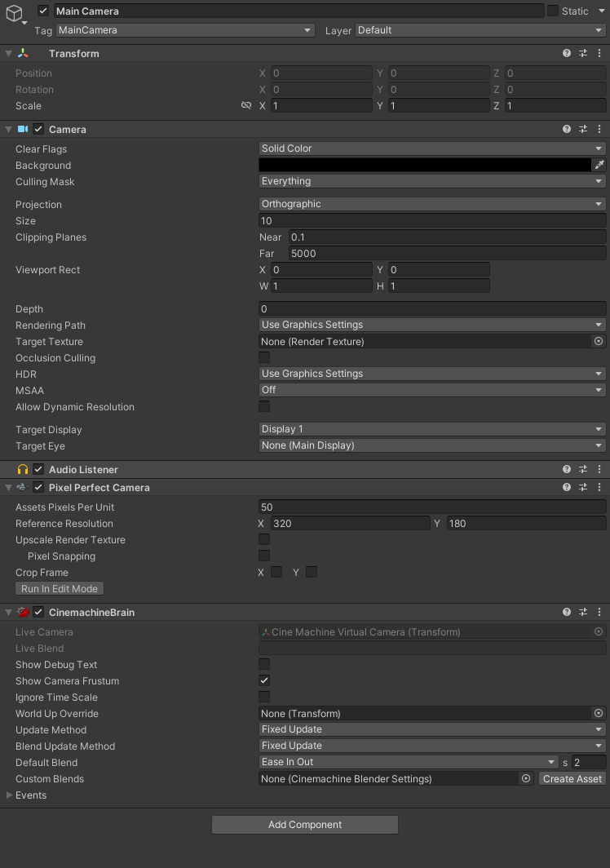Click the CinemachineBrain component icon
610x868 pixels.
(x=23, y=612)
